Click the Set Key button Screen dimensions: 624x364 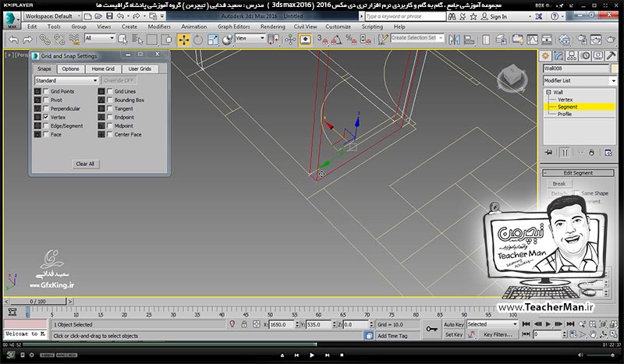tap(454, 334)
